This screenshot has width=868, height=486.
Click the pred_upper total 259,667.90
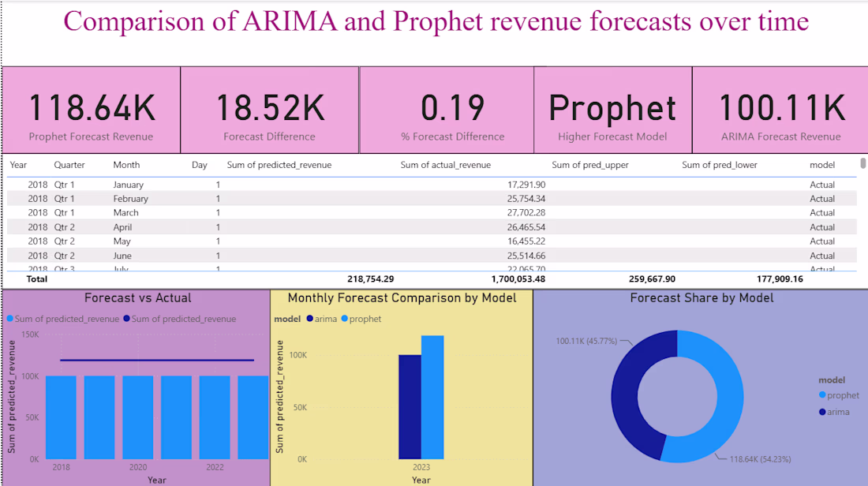(x=652, y=279)
